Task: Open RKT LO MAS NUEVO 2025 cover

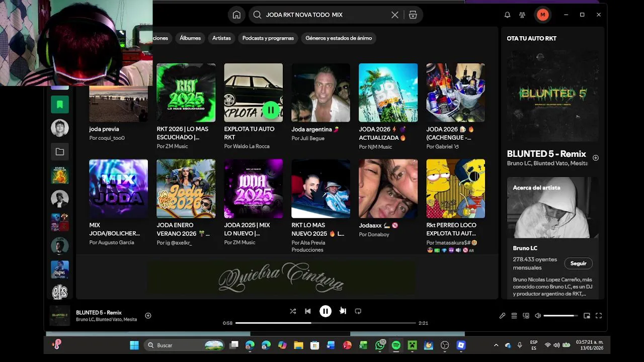Action: click(x=320, y=189)
